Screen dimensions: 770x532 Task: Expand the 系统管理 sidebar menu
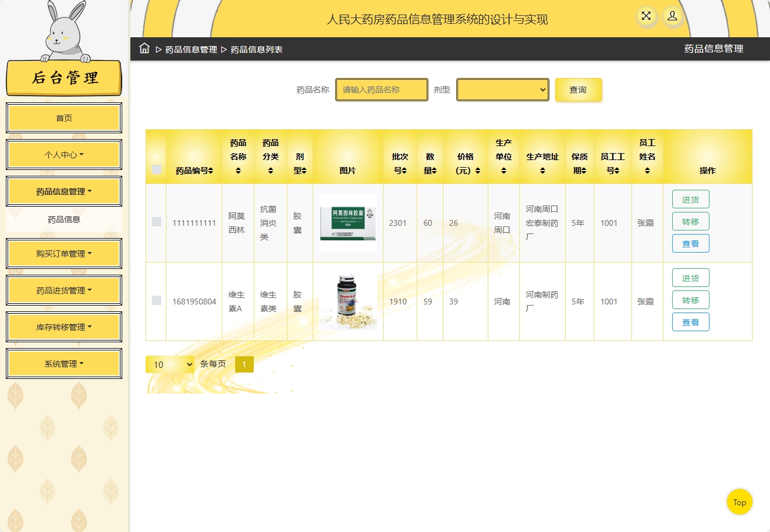[x=64, y=364]
